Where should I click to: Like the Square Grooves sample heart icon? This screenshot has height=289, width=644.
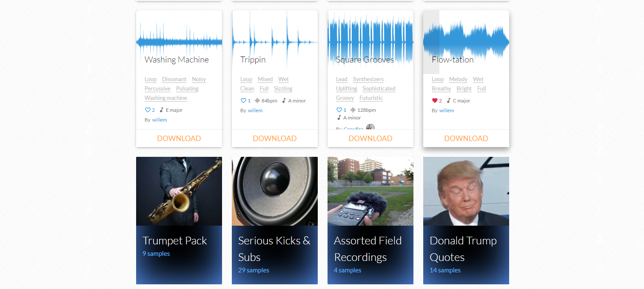339,110
